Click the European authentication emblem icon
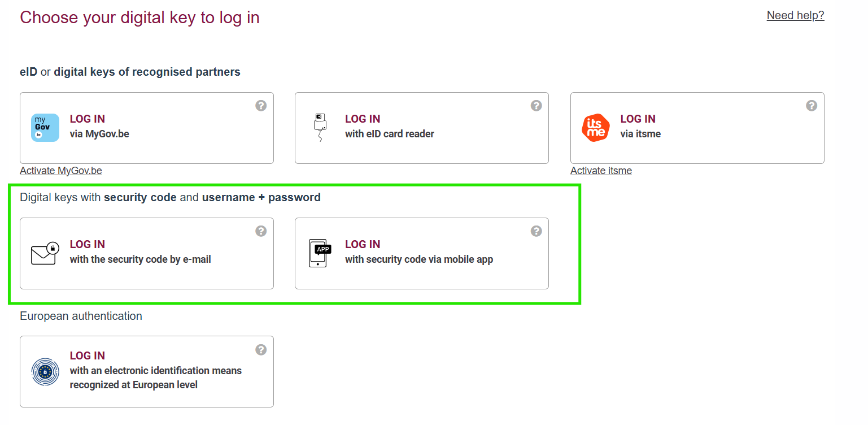The image size is (868, 425). point(45,372)
